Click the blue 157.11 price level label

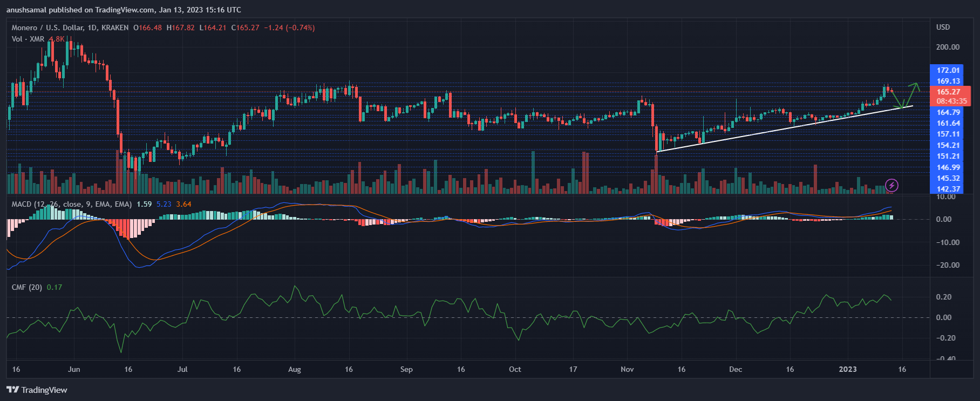point(948,134)
